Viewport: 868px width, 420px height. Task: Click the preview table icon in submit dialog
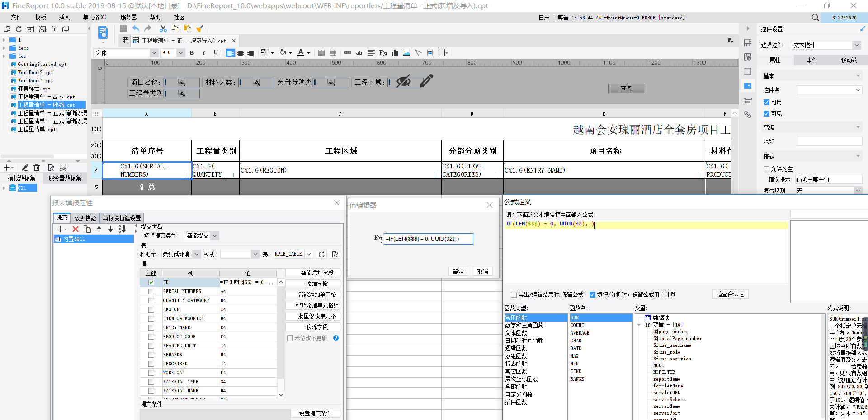(x=335, y=254)
